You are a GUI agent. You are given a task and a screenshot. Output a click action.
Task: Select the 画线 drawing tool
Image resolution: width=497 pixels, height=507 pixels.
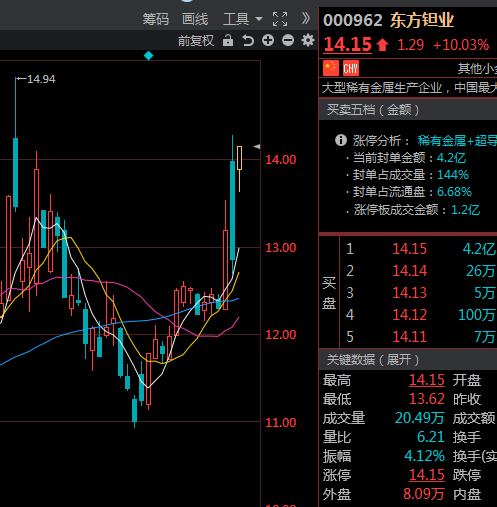195,19
